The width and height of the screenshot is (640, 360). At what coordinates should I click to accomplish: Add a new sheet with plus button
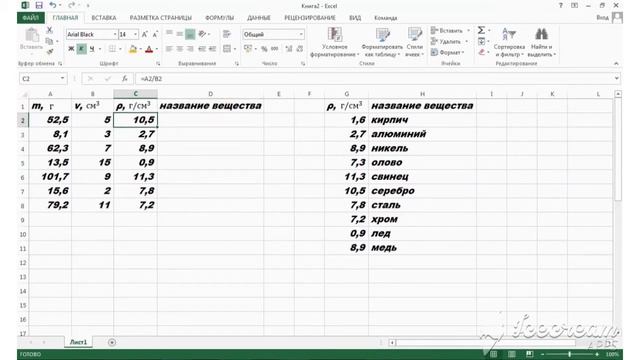pyautogui.click(x=112, y=342)
